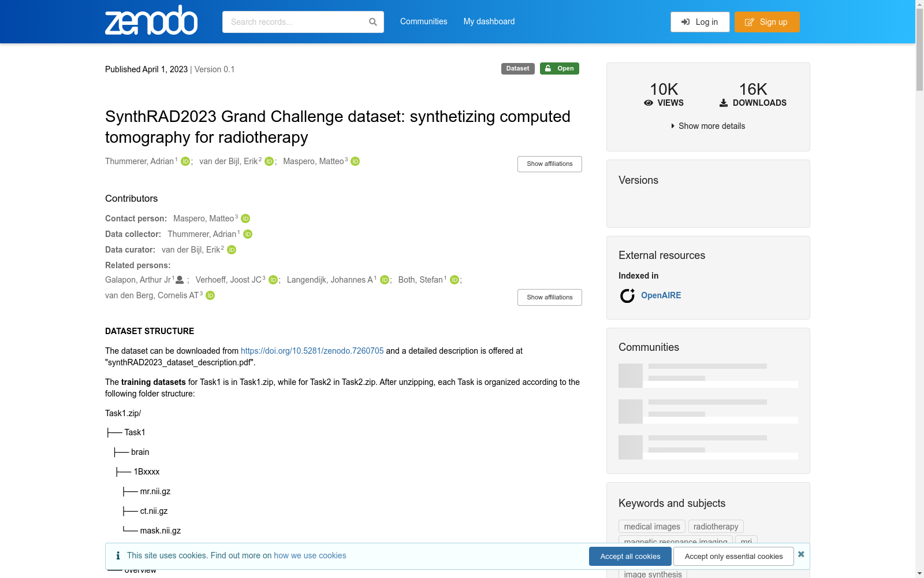Expand Show more details
The width and height of the screenshot is (924, 578).
(710, 125)
